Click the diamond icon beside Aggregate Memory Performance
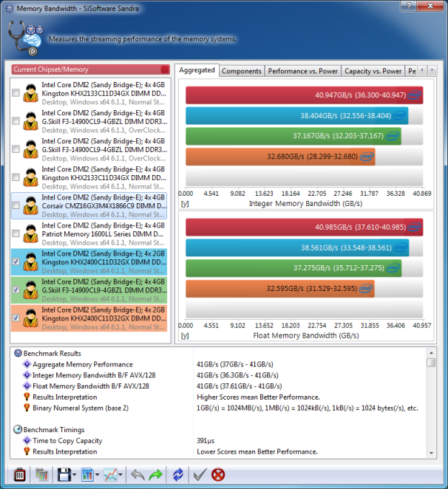Screen dimensions: 448x489 [27, 364]
